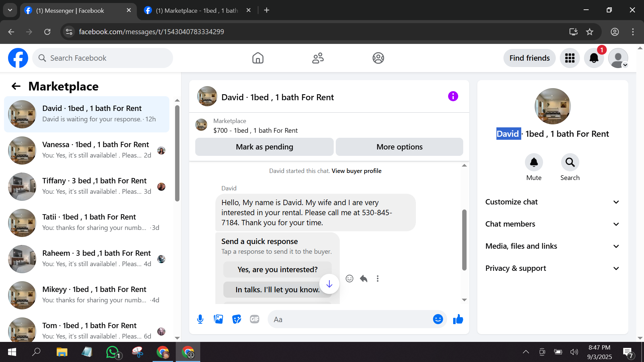Viewport: 644px width, 362px height.
Task: Open File Explorer from the taskbar
Action: [x=62, y=352]
